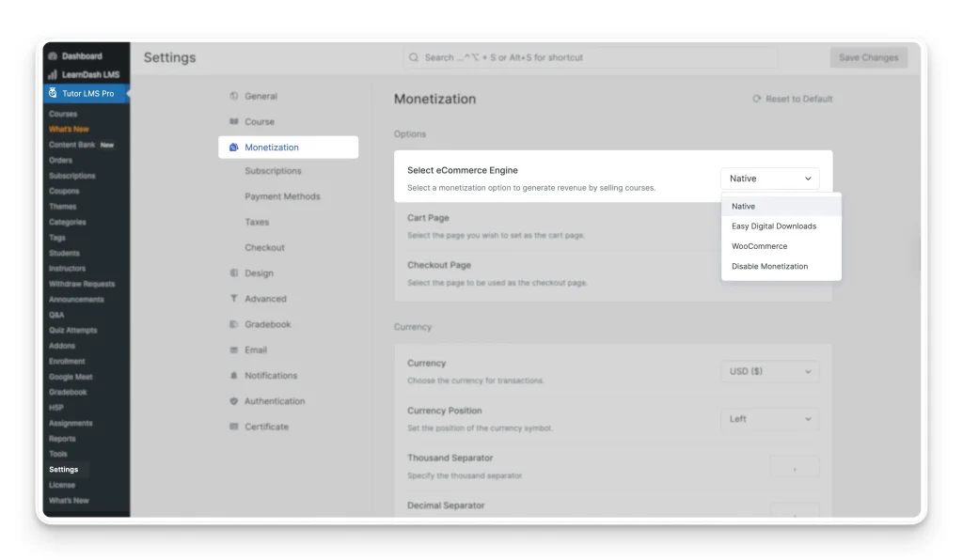Click the Reset to Default refresh icon
This screenshot has width=963, height=560.
(x=757, y=98)
